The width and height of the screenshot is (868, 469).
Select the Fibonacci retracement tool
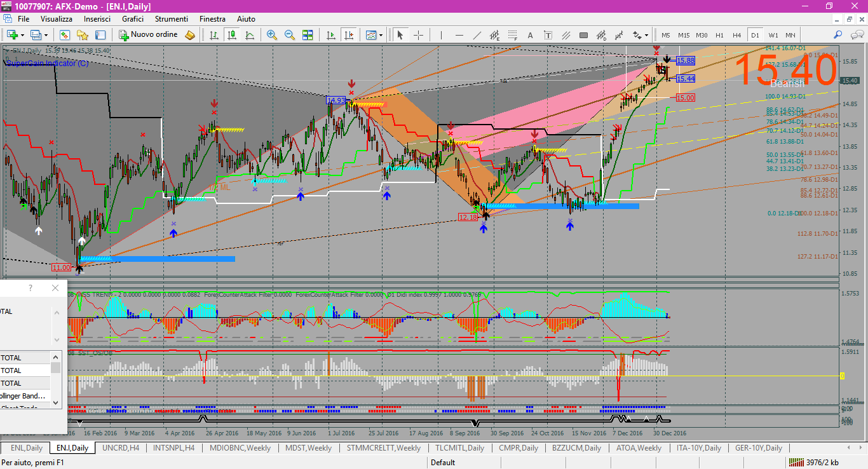pyautogui.click(x=512, y=35)
